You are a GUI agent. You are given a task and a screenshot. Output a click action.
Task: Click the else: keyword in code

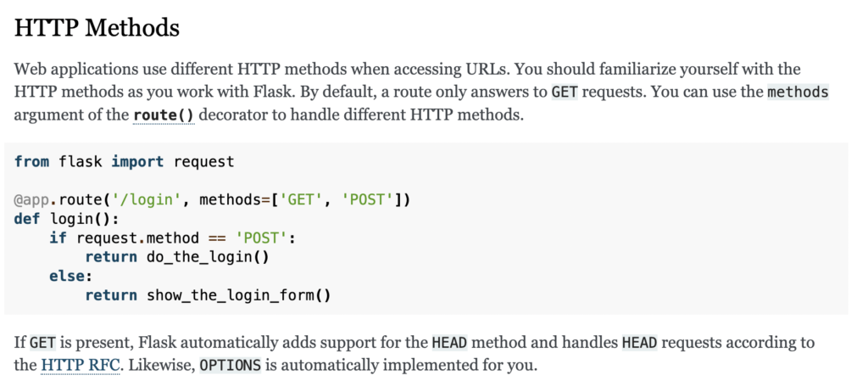click(x=70, y=276)
